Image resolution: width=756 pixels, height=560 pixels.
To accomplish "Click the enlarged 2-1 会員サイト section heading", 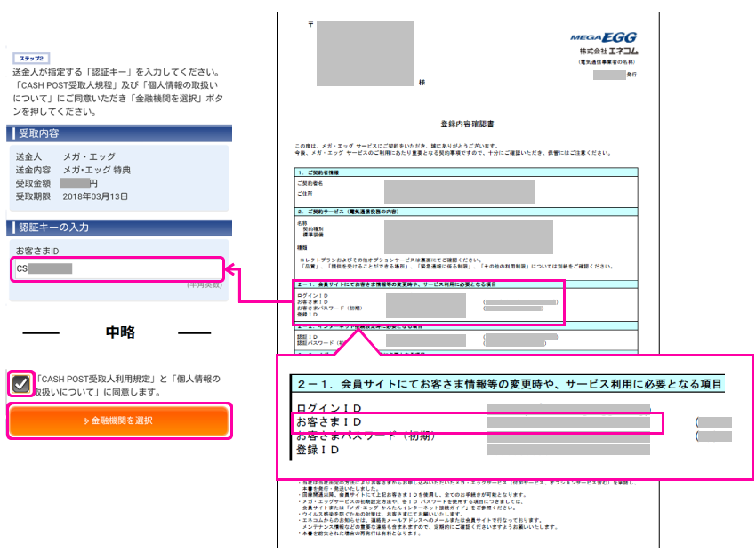I will [507, 385].
